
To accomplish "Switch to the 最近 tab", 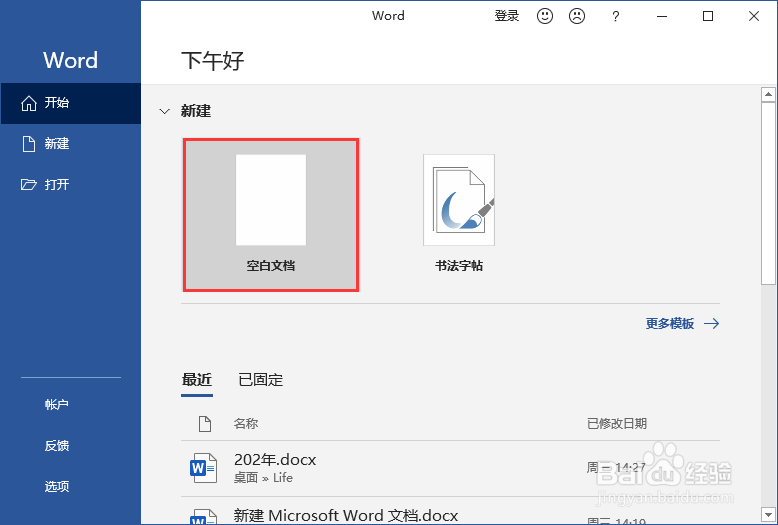I will pos(197,380).
